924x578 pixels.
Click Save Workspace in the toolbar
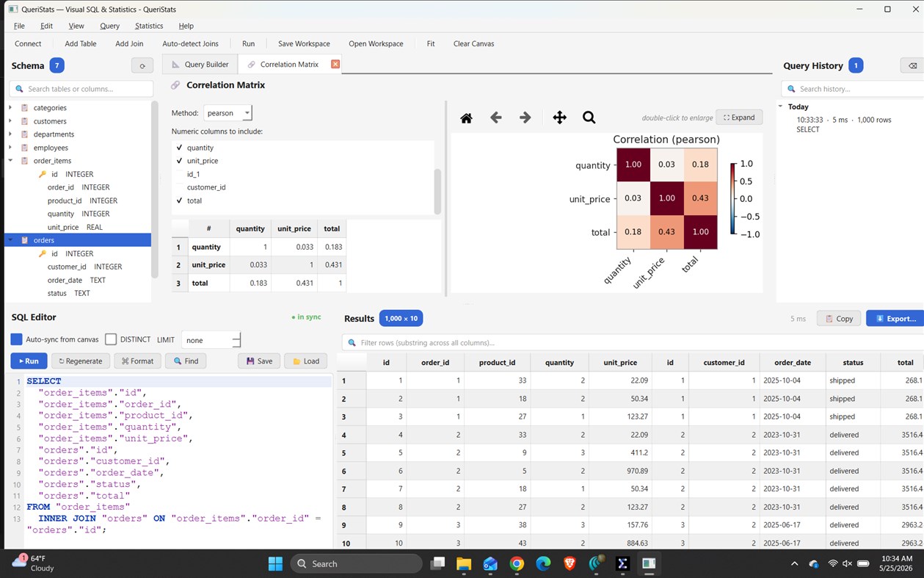click(304, 43)
